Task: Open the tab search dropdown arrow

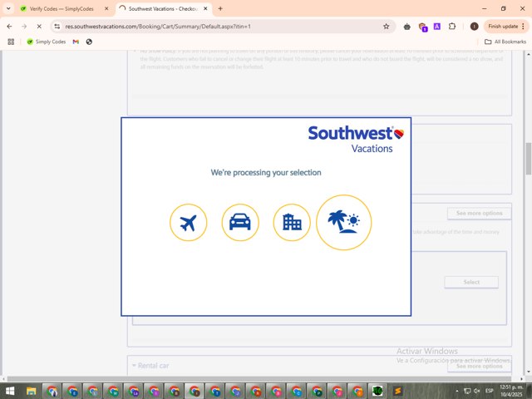Action: click(8, 8)
